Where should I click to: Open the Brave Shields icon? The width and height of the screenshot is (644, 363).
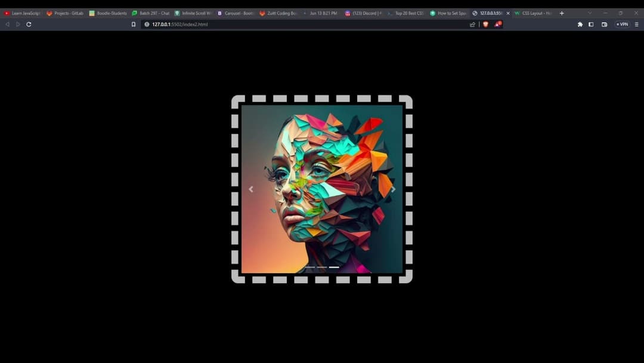pos(485,24)
